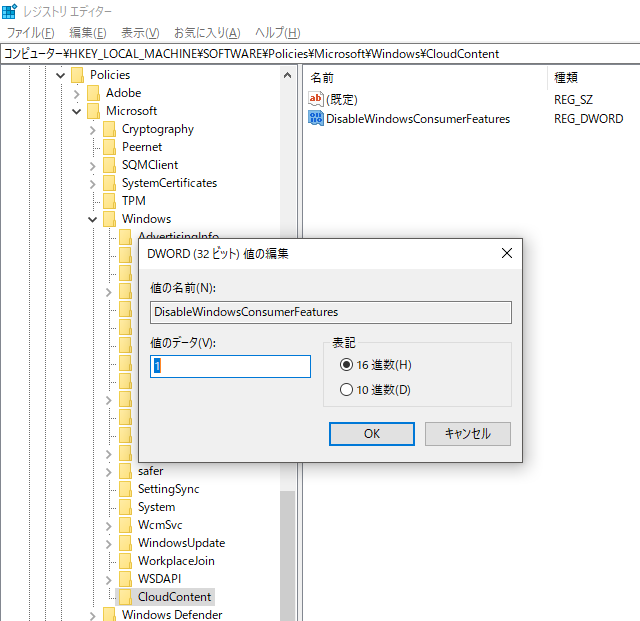Click the Cryptography folder icon
640x621 pixels.
pyautogui.click(x=109, y=129)
